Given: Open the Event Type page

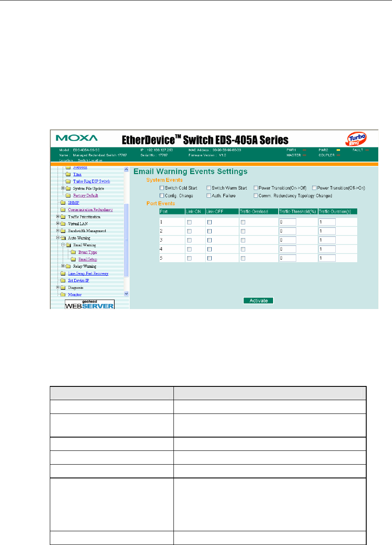Looking at the screenshot, I should [x=87, y=252].
